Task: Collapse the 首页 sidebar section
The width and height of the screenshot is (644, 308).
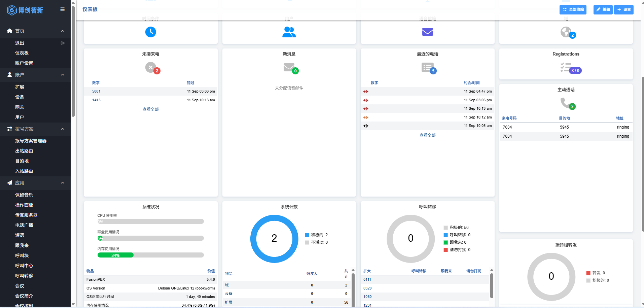Action: [63, 31]
